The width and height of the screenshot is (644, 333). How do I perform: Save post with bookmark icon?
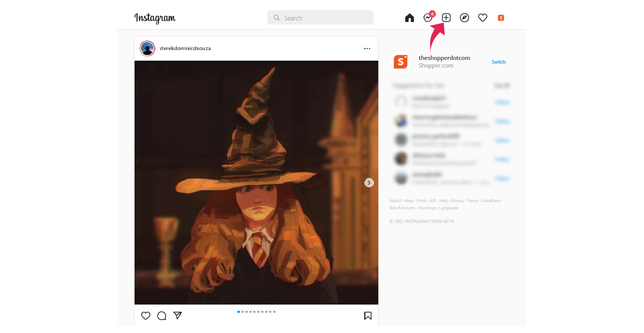point(368,316)
